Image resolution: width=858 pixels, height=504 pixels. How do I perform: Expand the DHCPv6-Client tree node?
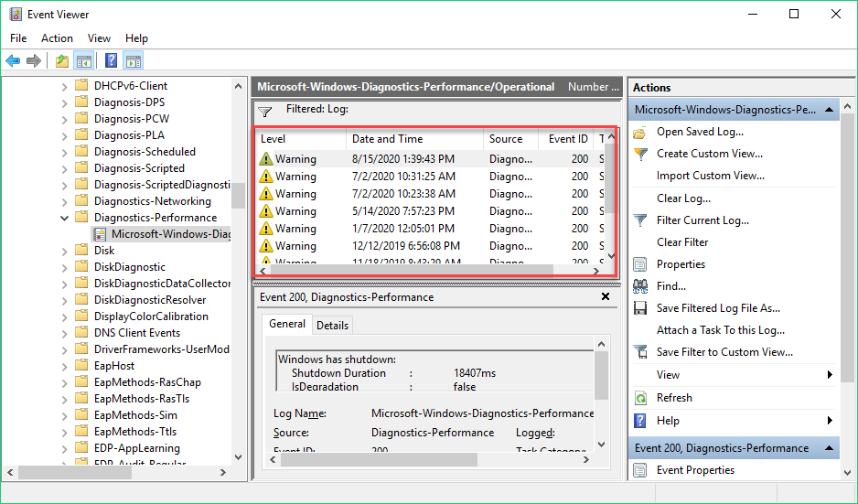(x=65, y=87)
